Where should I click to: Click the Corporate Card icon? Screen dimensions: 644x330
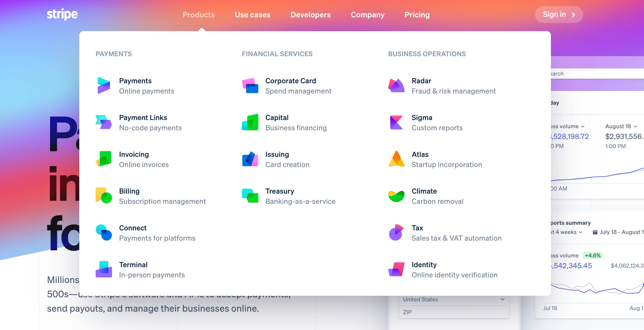pos(250,85)
